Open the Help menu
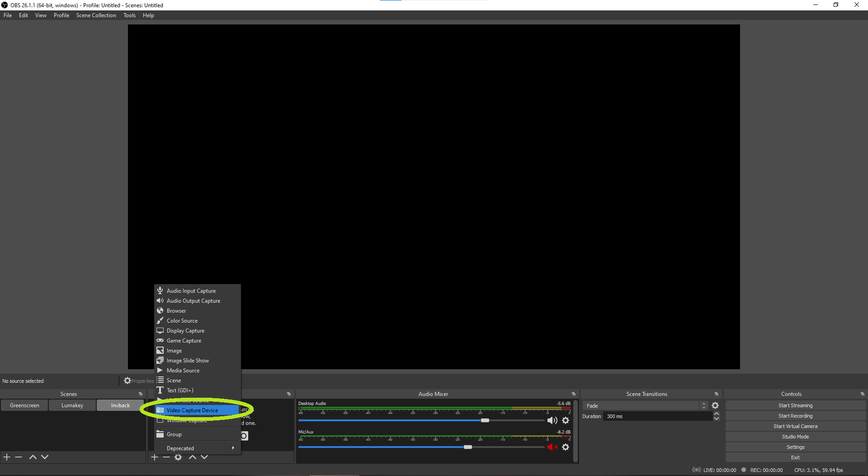This screenshot has height=476, width=868. click(x=148, y=15)
